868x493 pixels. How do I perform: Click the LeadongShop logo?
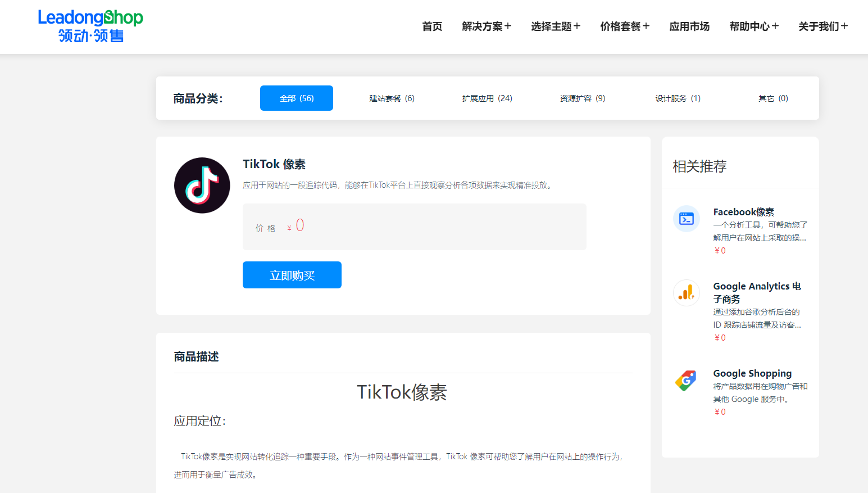pos(90,26)
